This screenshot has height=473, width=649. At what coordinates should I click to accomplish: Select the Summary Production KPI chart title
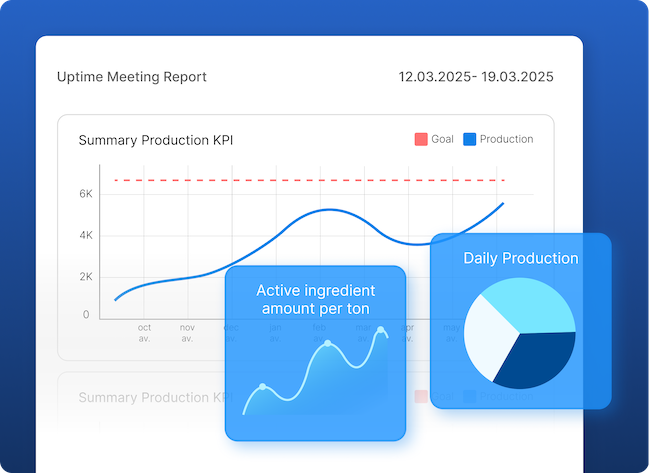(x=155, y=140)
